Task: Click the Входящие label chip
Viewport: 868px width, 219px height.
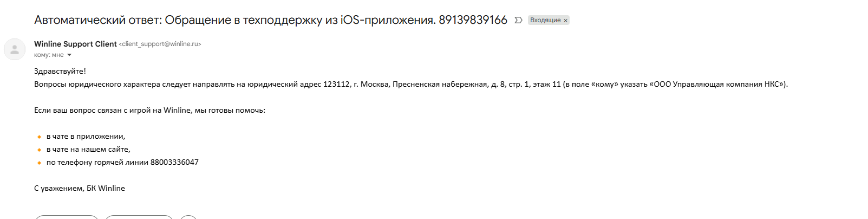Action: point(545,20)
